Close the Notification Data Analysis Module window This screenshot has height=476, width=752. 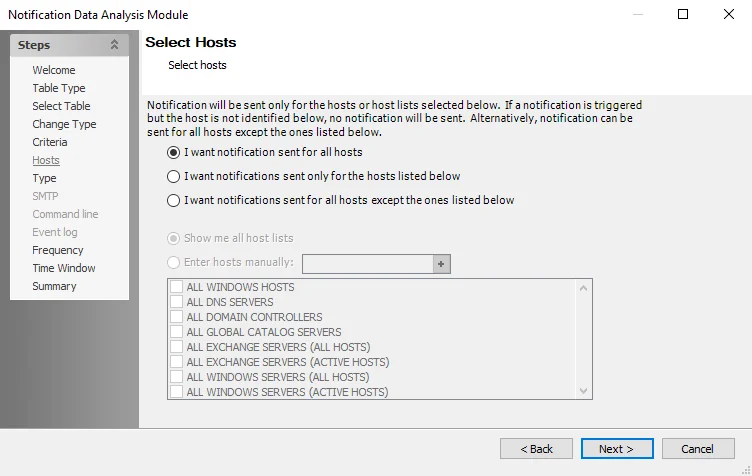(728, 14)
